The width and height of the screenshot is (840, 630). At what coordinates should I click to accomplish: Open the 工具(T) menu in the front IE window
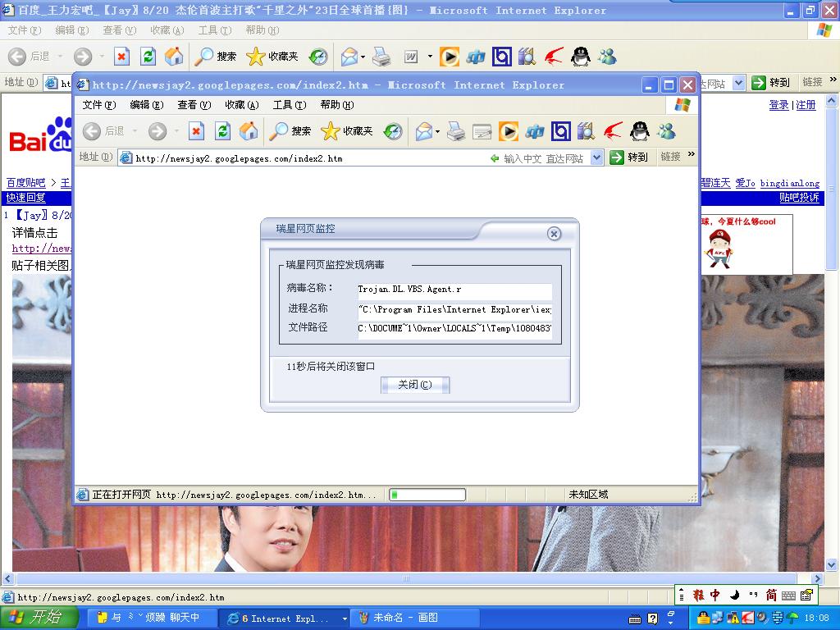290,105
